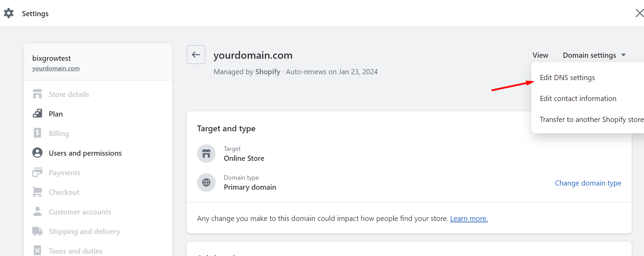Open the yourdomain.com link under bixgrowtest
The image size is (644, 256).
click(x=56, y=68)
